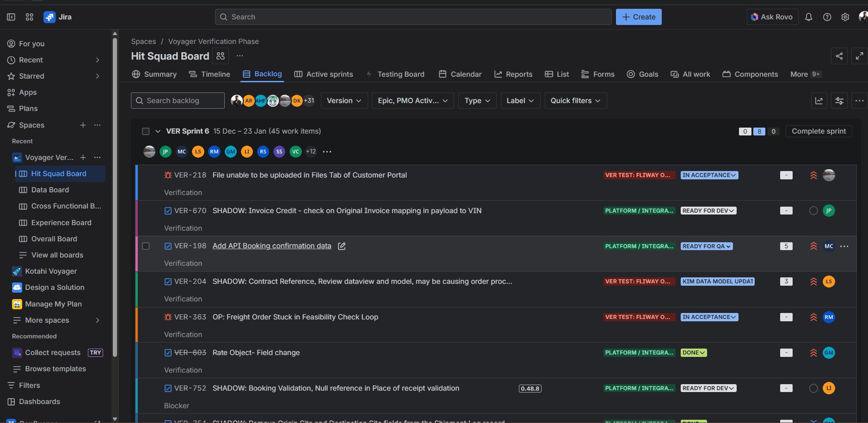The height and width of the screenshot is (423, 868).
Task: Open the Calendar tab
Action: pyautogui.click(x=460, y=74)
